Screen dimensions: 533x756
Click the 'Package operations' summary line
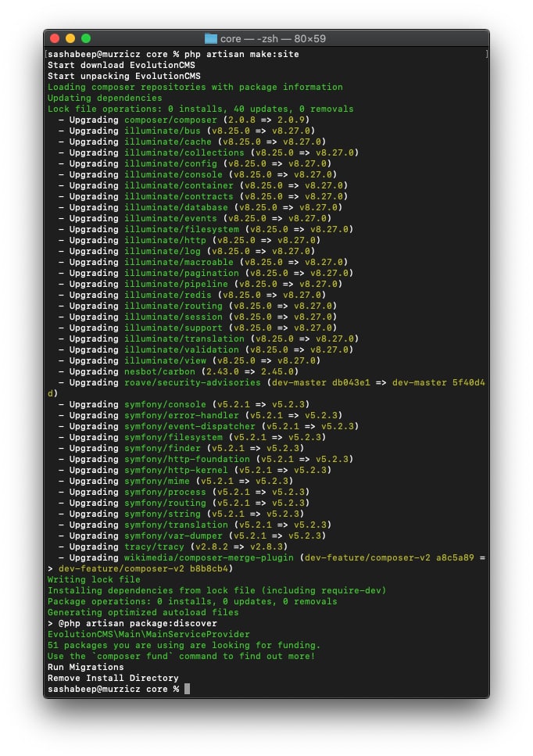point(192,601)
